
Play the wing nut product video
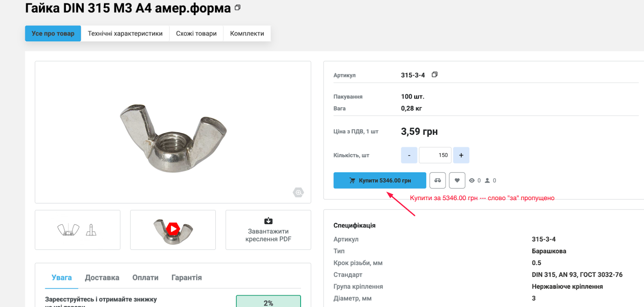pos(173,229)
